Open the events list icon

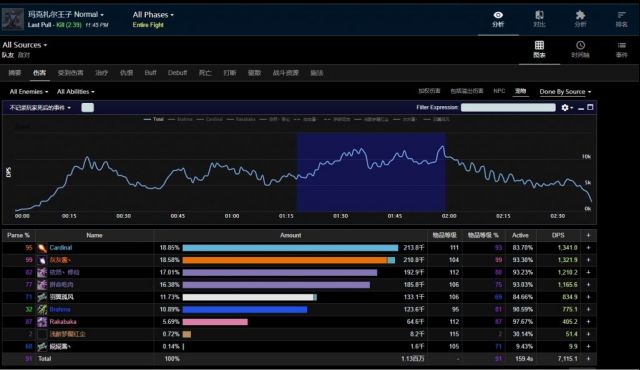click(x=621, y=49)
